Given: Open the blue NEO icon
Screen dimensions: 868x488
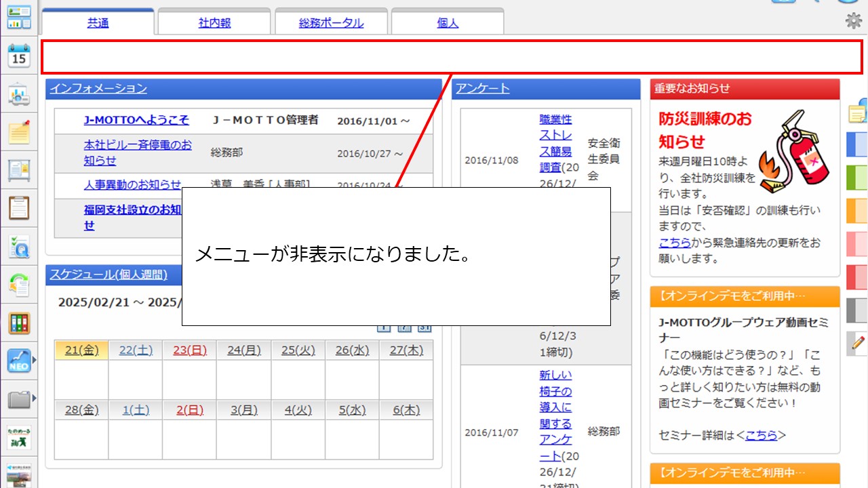Looking at the screenshot, I should pyautogui.click(x=18, y=362).
